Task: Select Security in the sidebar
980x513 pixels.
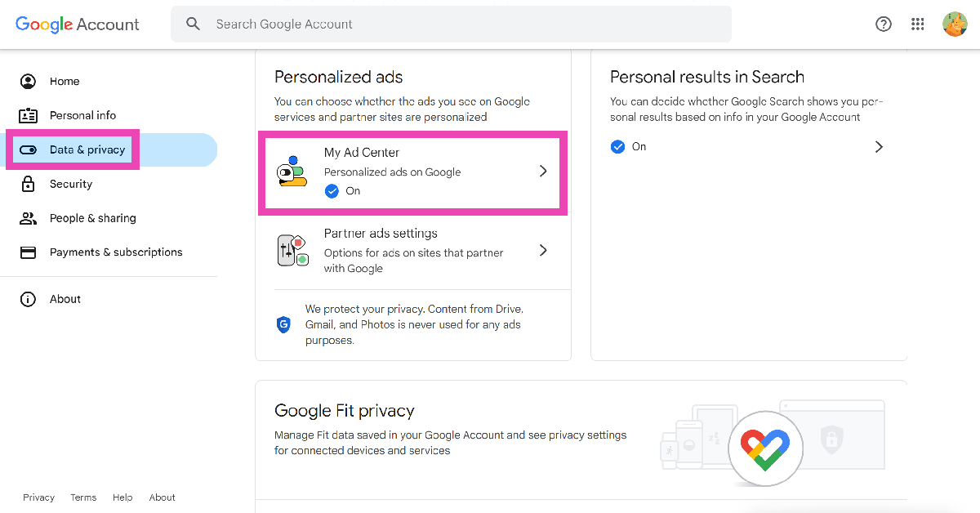Action: coord(71,184)
